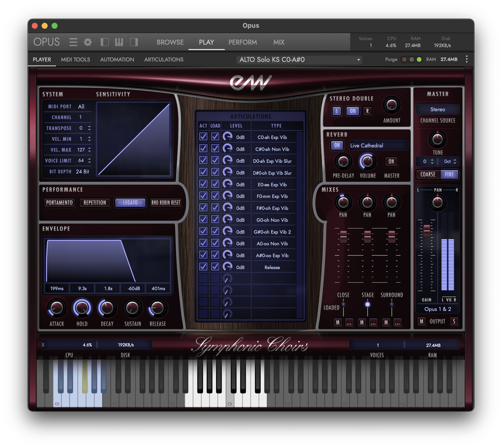Open the hamburger main menu icon

coord(73,42)
